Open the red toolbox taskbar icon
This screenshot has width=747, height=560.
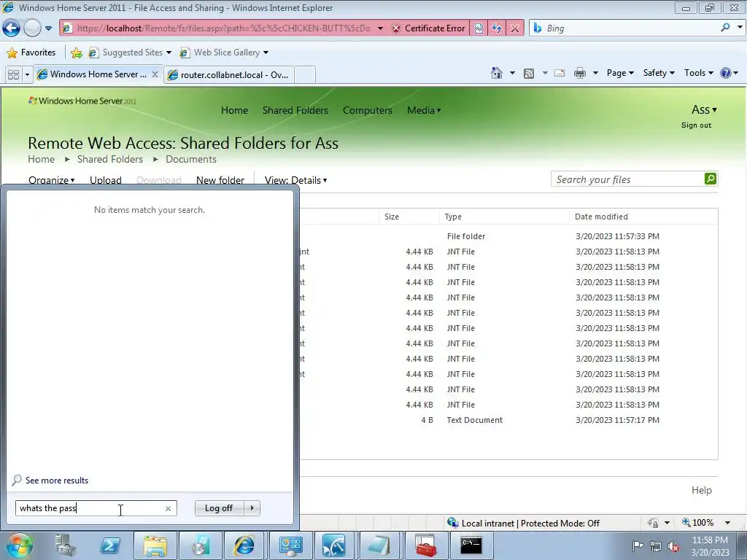pos(425,545)
